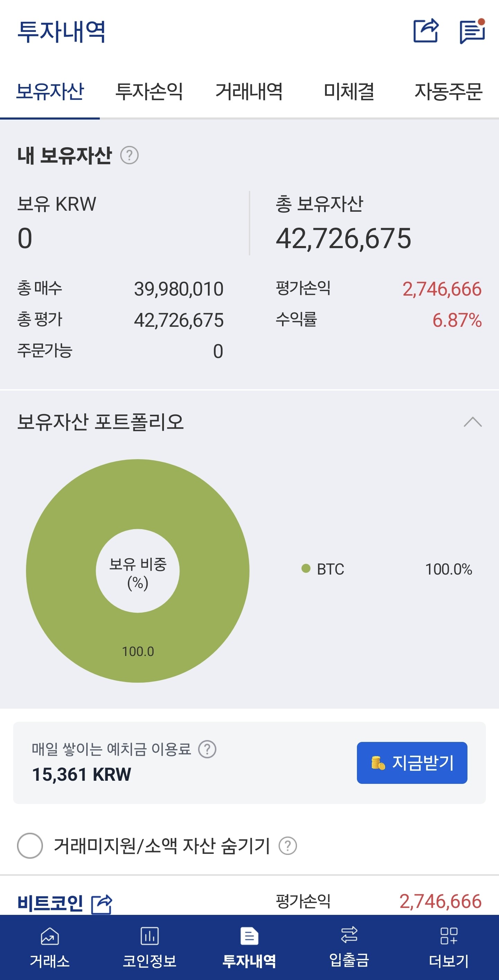499x980 pixels.
Task: Open the 비트코인 asset link
Action: [x=50, y=903]
